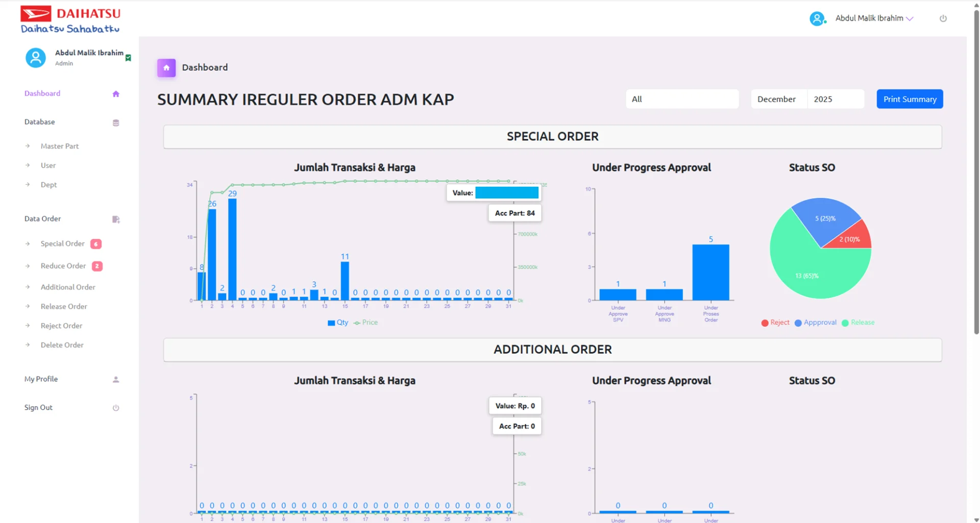Click the 2025 year input field
Screen dimensions: 980x523
[835, 99]
